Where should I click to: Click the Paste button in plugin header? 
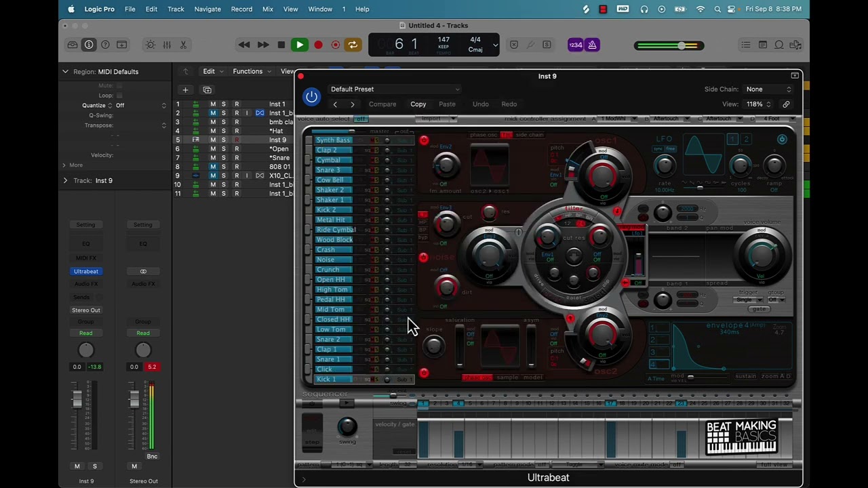(x=447, y=104)
